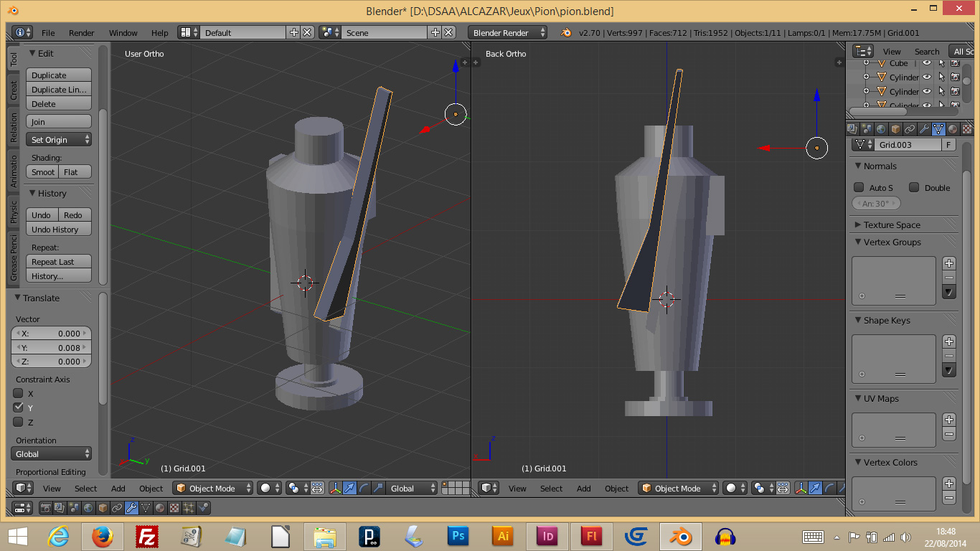Viewport: 980px width, 551px height.
Task: Click the Duplicate button
Action: point(59,75)
